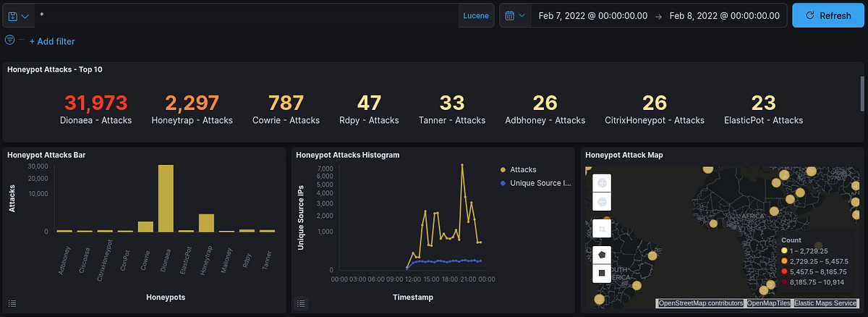Click the Honeypot Attacks - Top 10 title
868x317 pixels.
coord(55,70)
